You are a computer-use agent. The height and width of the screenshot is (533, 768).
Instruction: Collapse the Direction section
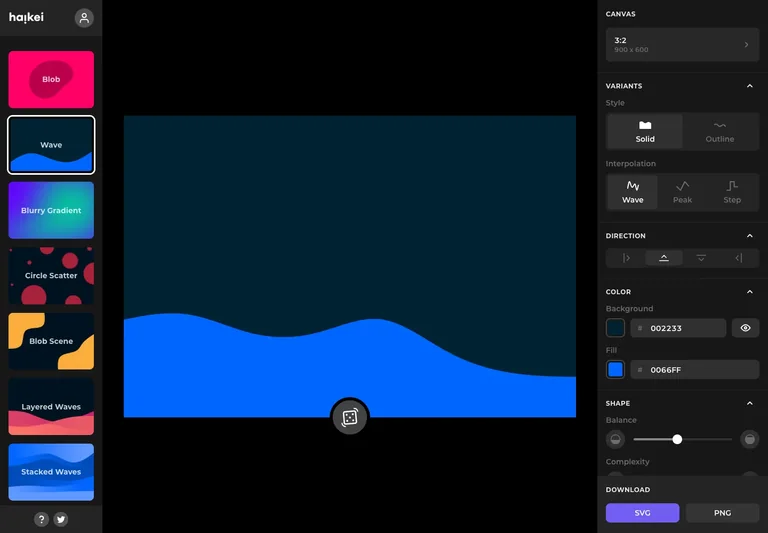point(749,236)
